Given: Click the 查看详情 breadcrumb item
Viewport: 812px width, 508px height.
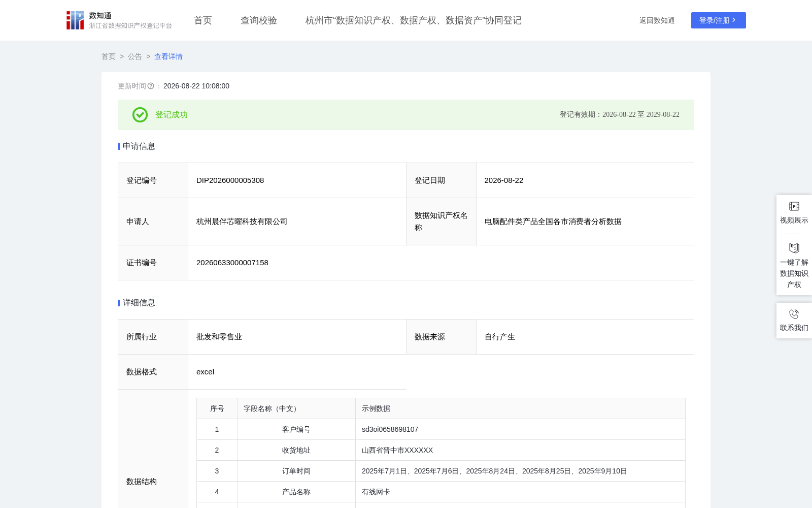Looking at the screenshot, I should click(x=168, y=56).
